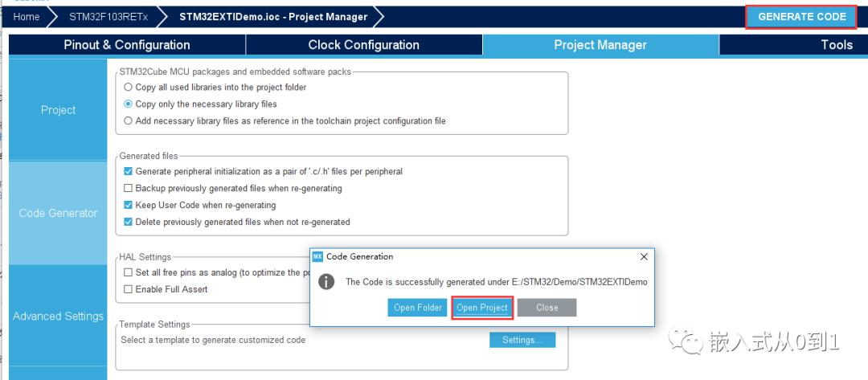The image size is (868, 380).
Task: Click Open Project in Code Generation dialog
Action: (x=482, y=308)
